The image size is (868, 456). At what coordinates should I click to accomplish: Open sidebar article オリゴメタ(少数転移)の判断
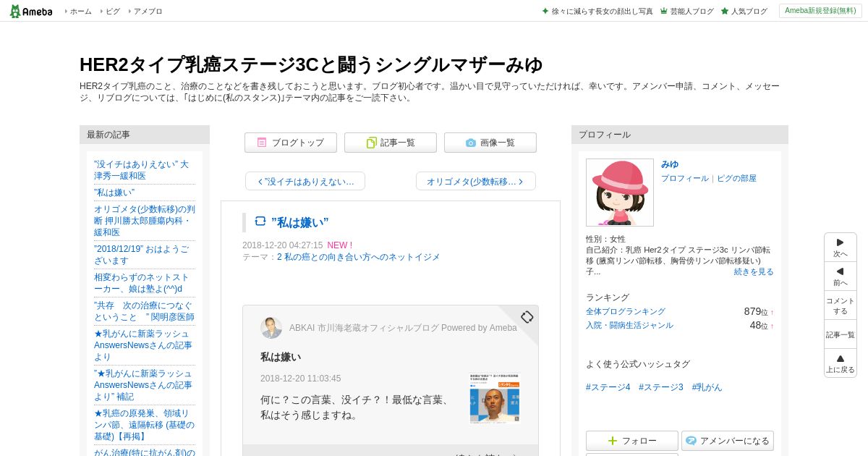(144, 221)
